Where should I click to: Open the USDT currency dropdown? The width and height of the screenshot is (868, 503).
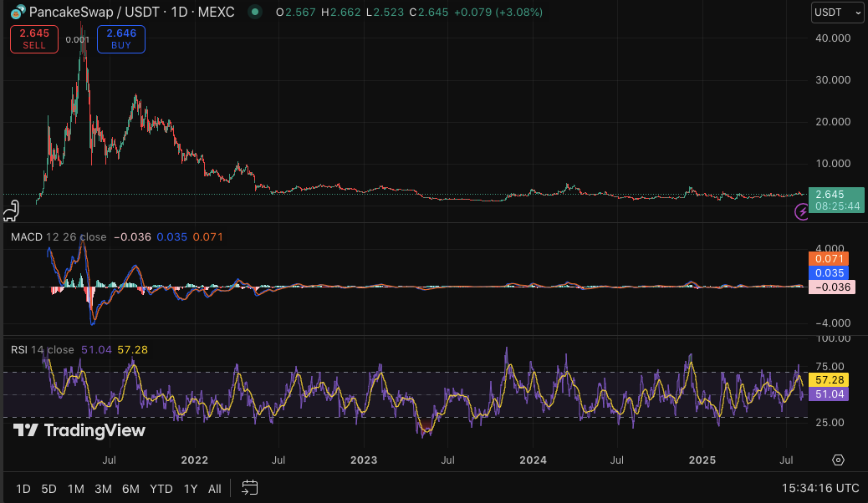(x=837, y=13)
